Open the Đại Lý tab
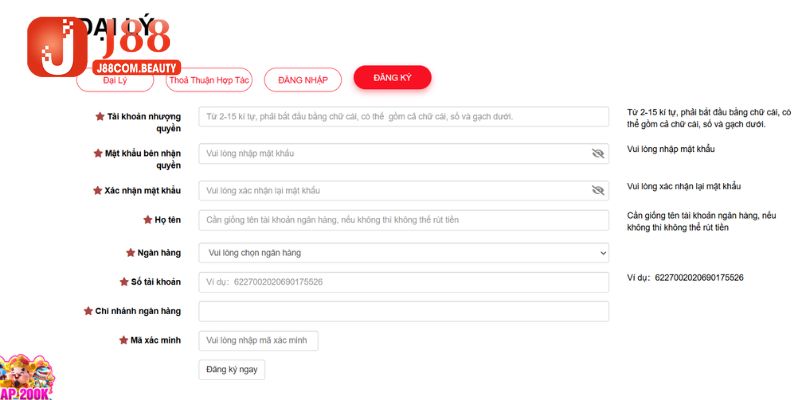This screenshot has width=800, height=400. [x=115, y=81]
